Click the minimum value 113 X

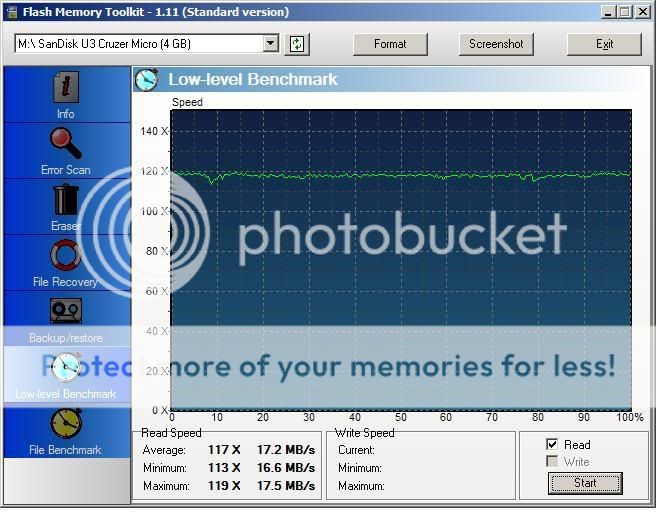pos(224,468)
